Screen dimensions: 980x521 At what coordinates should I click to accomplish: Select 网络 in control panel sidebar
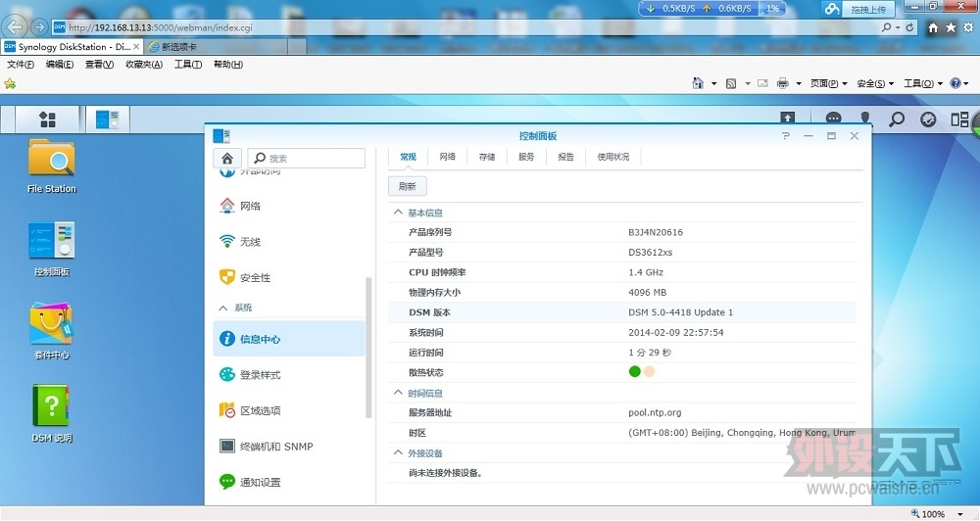(289, 207)
